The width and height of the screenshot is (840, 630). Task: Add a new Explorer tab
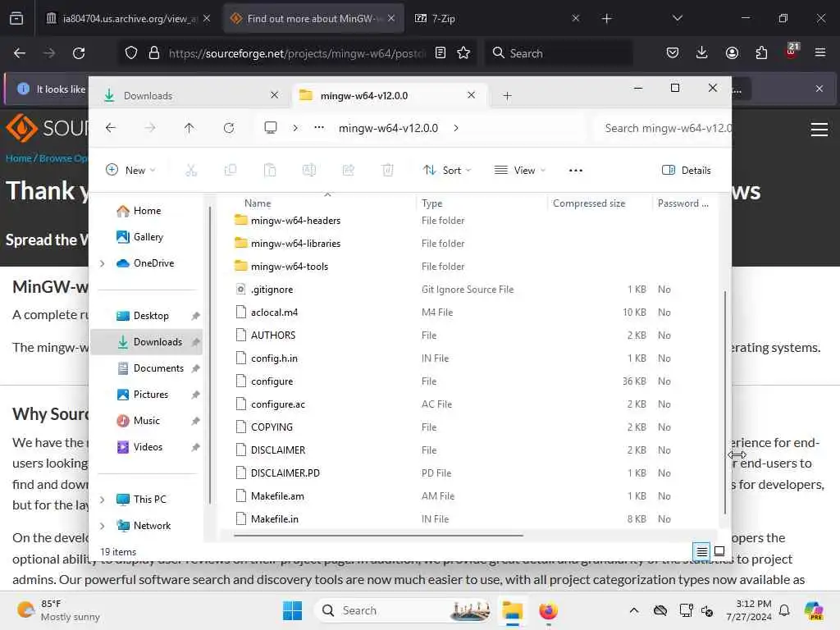(x=507, y=96)
